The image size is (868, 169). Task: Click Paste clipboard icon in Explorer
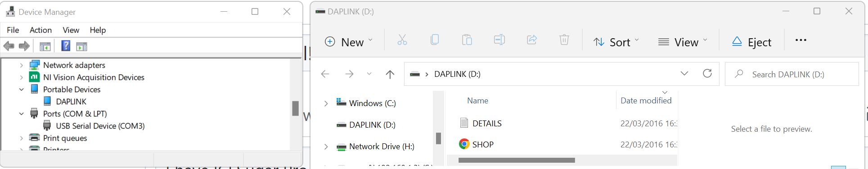[467, 40]
